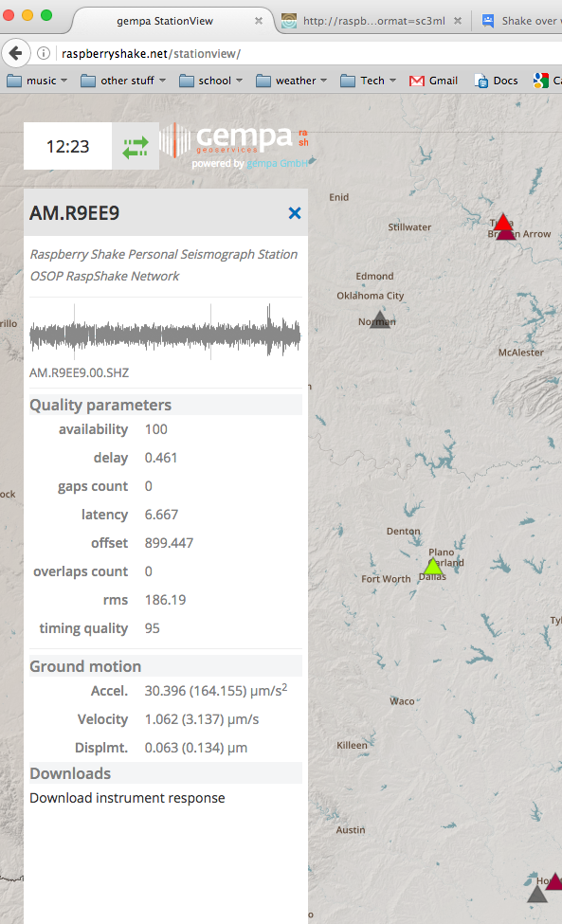Click the gempa GmbH link
The image size is (562, 924).
click(x=278, y=163)
